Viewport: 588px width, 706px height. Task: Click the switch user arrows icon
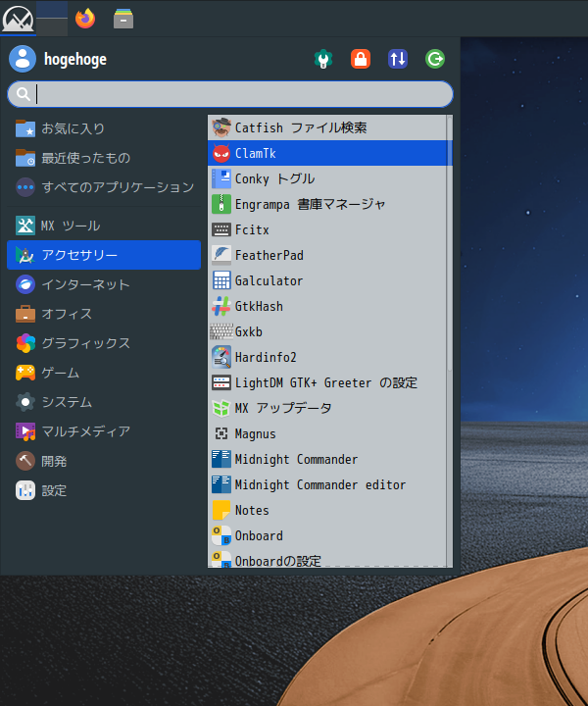coord(398,59)
